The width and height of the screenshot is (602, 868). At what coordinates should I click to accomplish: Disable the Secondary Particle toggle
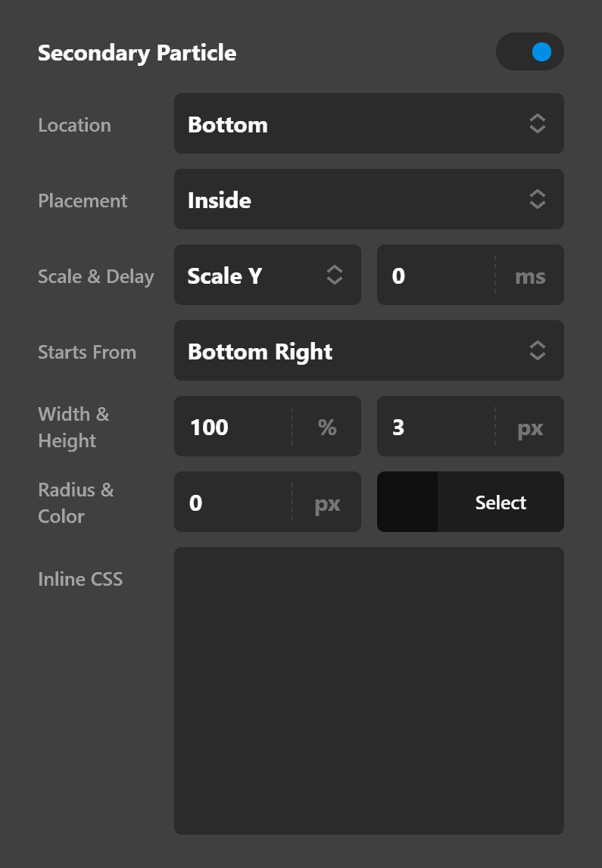[x=530, y=51]
